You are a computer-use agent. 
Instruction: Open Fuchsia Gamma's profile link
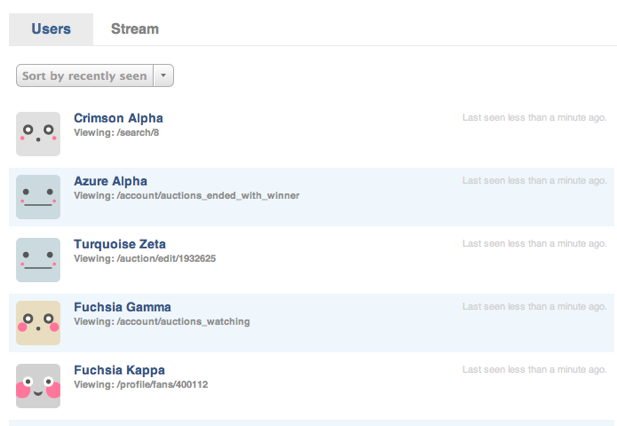coord(123,307)
